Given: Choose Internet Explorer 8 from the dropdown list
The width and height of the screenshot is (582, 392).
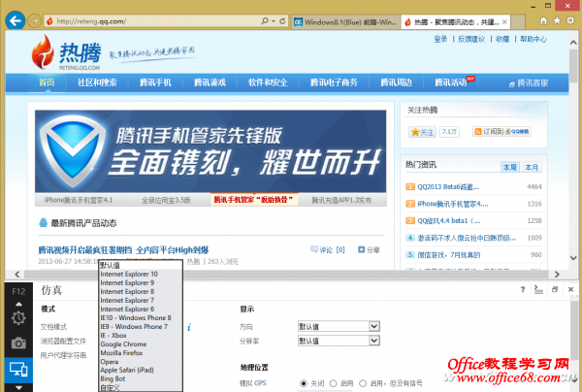Looking at the screenshot, I should coord(127,291).
